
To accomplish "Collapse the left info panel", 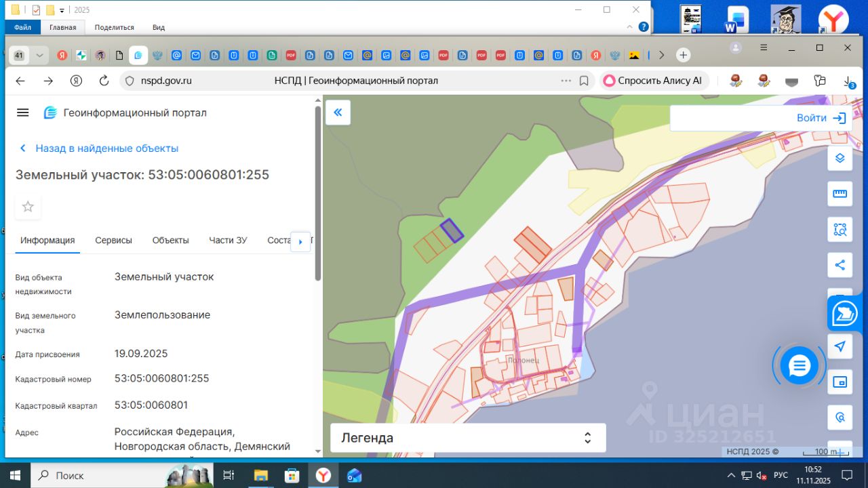I will coord(338,113).
